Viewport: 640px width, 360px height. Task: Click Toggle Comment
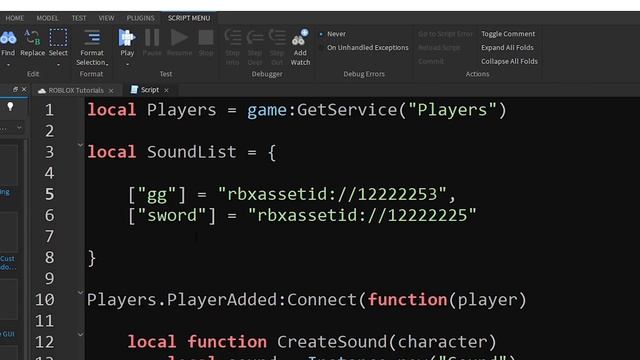(508, 34)
